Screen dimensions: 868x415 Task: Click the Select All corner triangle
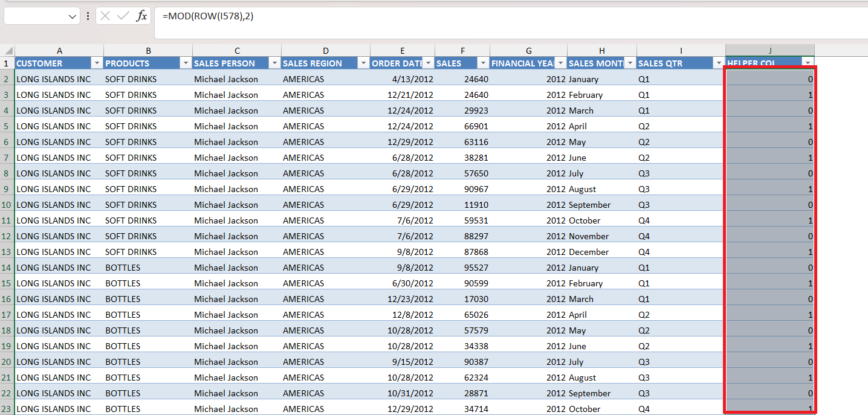pyautogui.click(x=7, y=51)
